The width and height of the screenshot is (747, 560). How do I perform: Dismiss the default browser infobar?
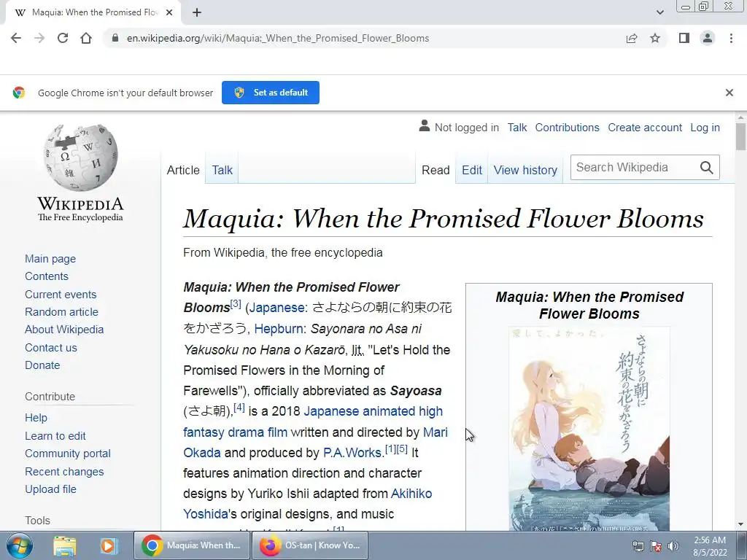[x=729, y=93]
